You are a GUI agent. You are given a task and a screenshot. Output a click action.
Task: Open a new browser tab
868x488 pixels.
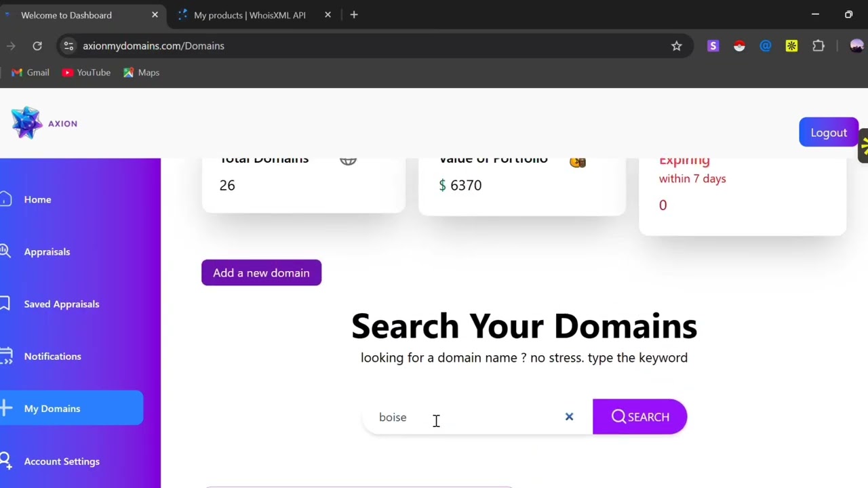(x=354, y=15)
